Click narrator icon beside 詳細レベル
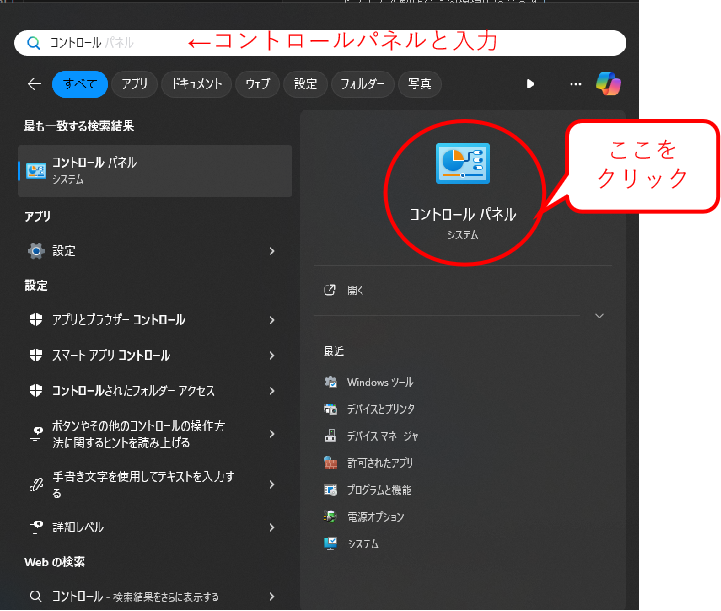Viewport: 721px width, 611px height. click(36, 527)
